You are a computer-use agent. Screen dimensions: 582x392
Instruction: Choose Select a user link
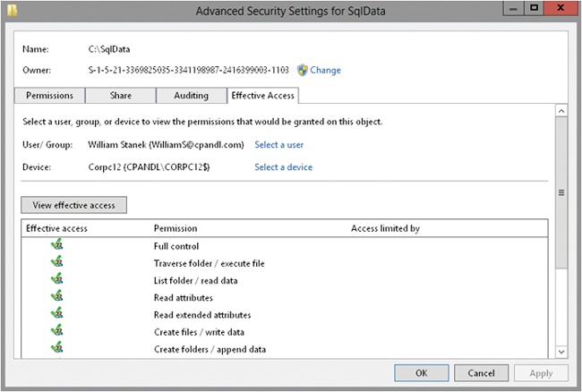[x=278, y=145]
